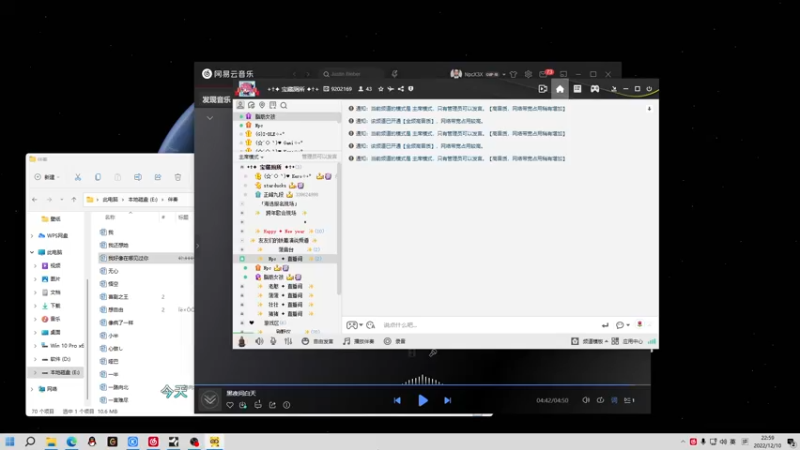Expand the Network node in Explorer sidebar
Image resolution: width=800 pixels, height=450 pixels.
pyautogui.click(x=32, y=389)
